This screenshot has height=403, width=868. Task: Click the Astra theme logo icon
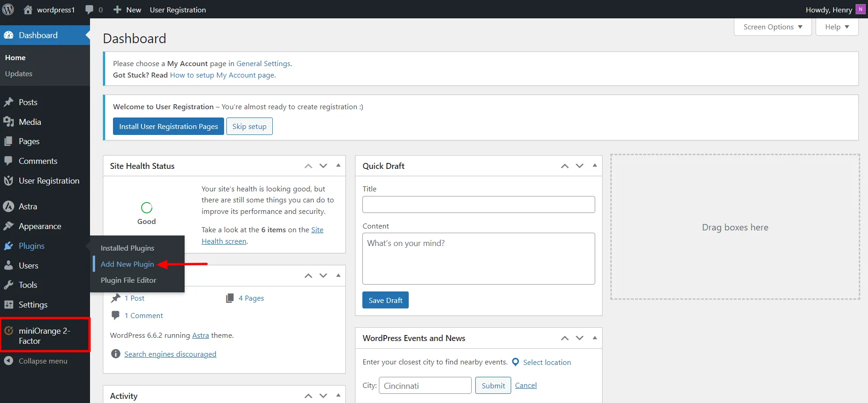[9, 207]
